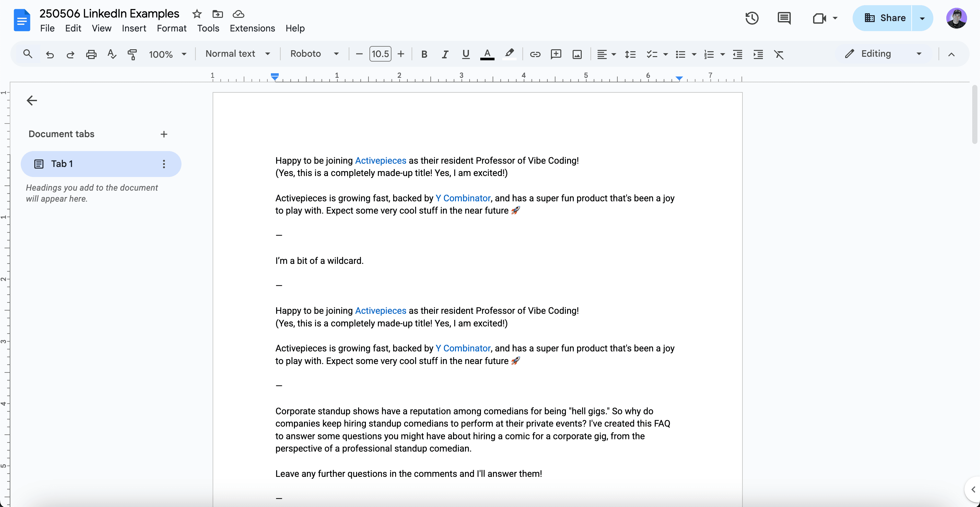Viewport: 980px width, 507px height.
Task: Click the print icon
Action: point(91,54)
